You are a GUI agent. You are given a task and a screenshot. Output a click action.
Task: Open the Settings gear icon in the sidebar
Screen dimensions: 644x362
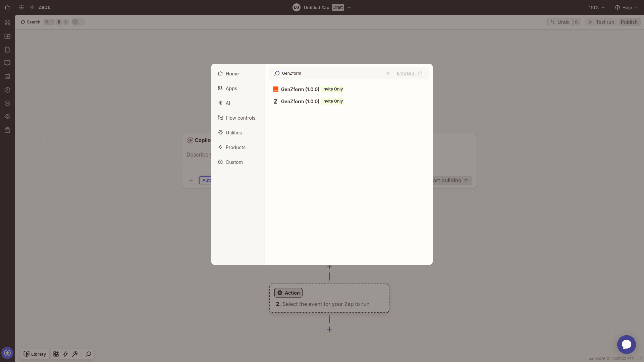tap(7, 117)
